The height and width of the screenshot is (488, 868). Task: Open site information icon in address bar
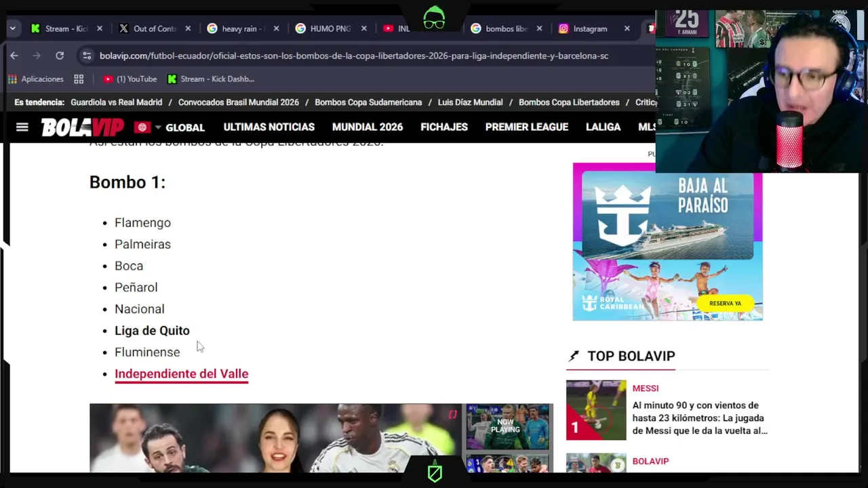pyautogui.click(x=86, y=56)
